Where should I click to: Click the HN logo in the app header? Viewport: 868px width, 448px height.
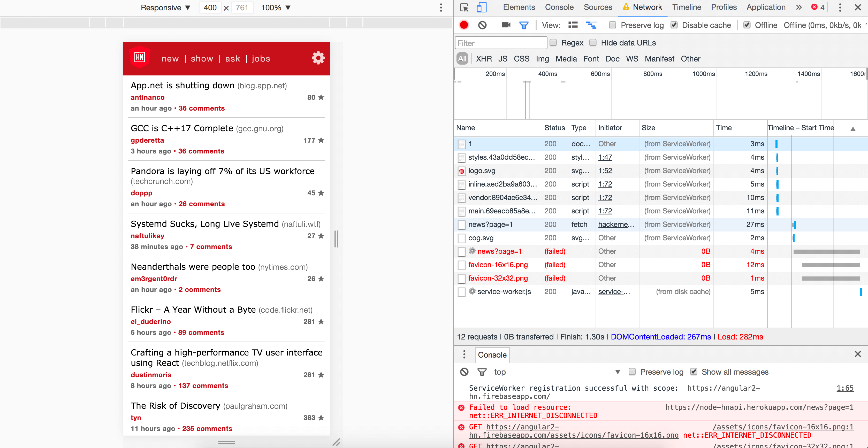point(140,58)
